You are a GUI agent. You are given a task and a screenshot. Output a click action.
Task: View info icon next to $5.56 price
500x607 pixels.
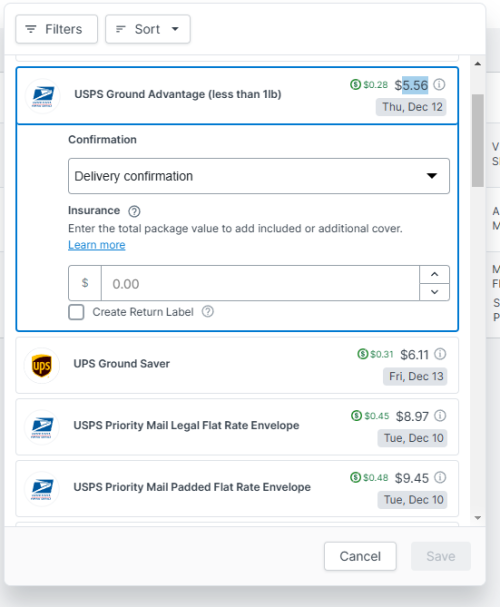click(439, 84)
